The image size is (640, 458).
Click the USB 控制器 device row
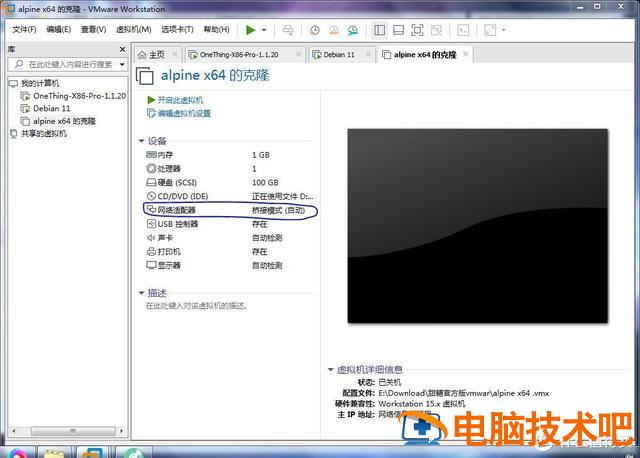pyautogui.click(x=231, y=224)
